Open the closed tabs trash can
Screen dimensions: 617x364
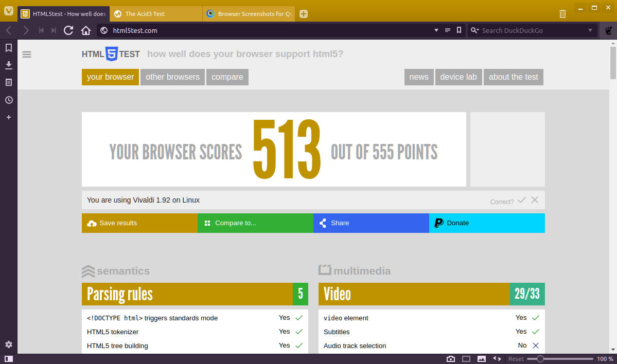point(562,14)
